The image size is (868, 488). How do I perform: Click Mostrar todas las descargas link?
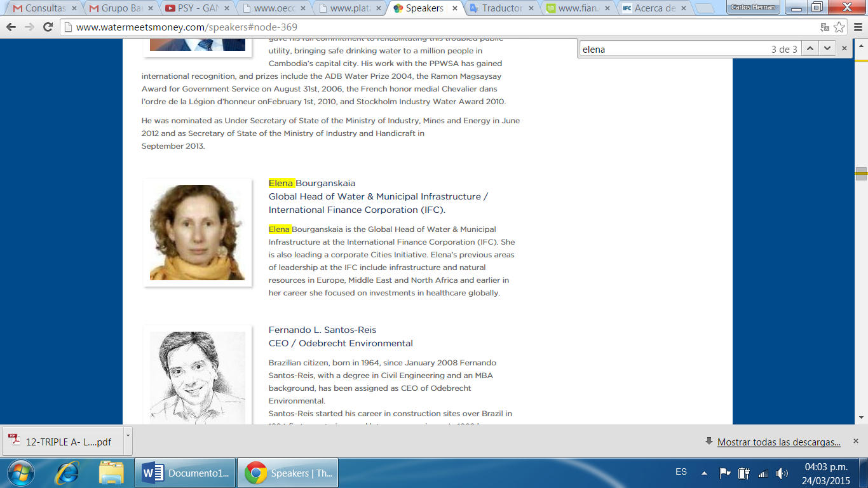(779, 442)
